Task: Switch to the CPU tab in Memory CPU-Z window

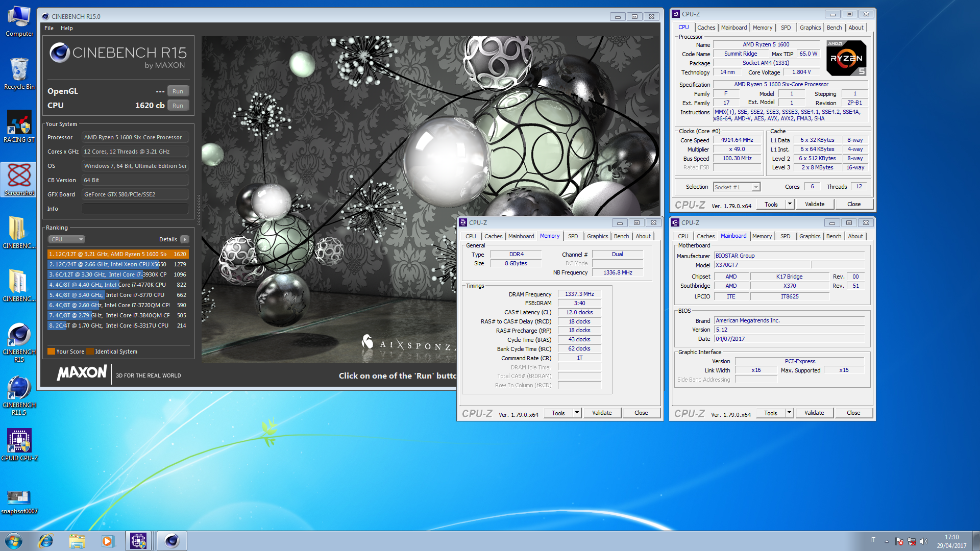Action: click(x=471, y=236)
